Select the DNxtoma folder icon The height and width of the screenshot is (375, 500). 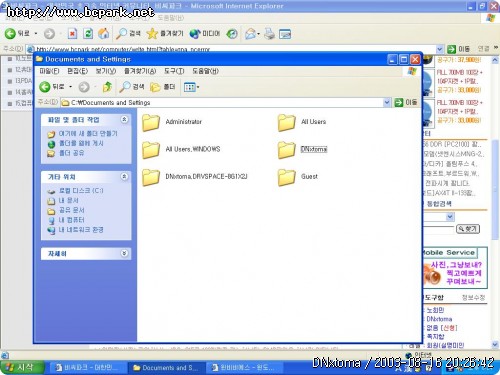tap(286, 149)
